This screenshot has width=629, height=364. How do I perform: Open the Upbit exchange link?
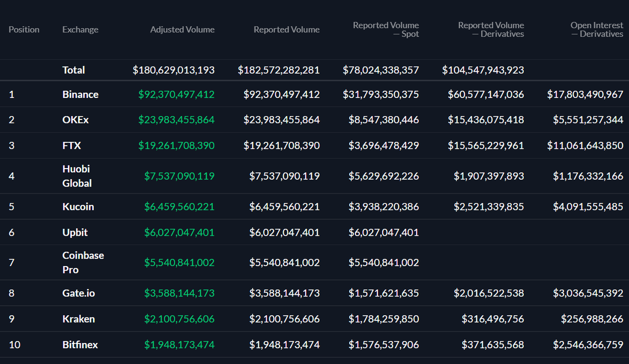pos(75,233)
